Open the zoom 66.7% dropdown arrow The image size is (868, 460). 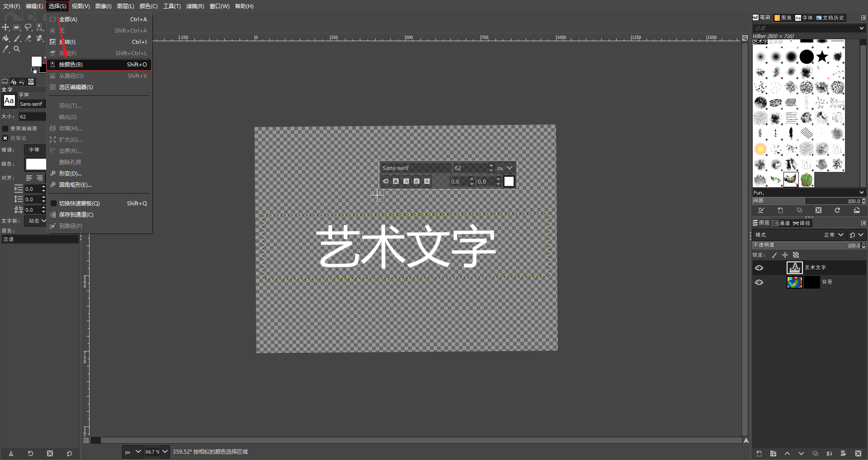[165, 451]
